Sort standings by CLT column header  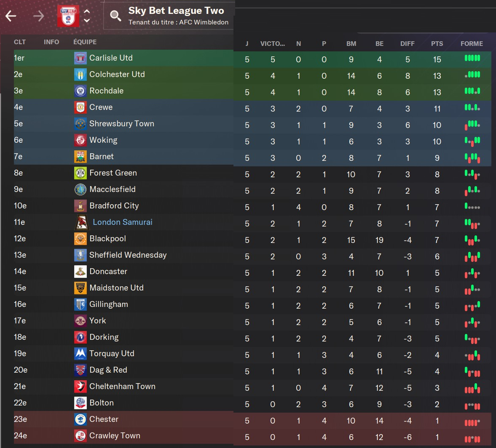20,42
